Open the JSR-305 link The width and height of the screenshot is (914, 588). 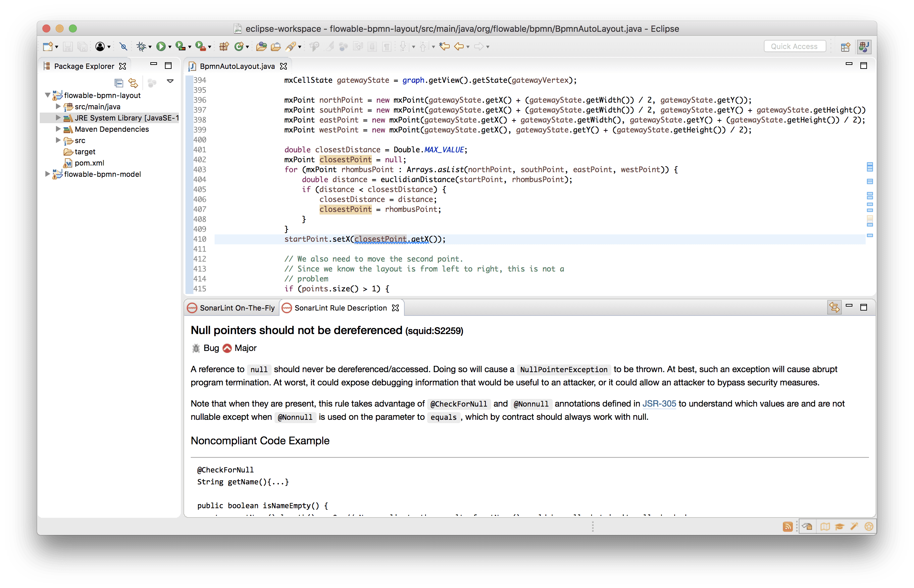click(659, 404)
